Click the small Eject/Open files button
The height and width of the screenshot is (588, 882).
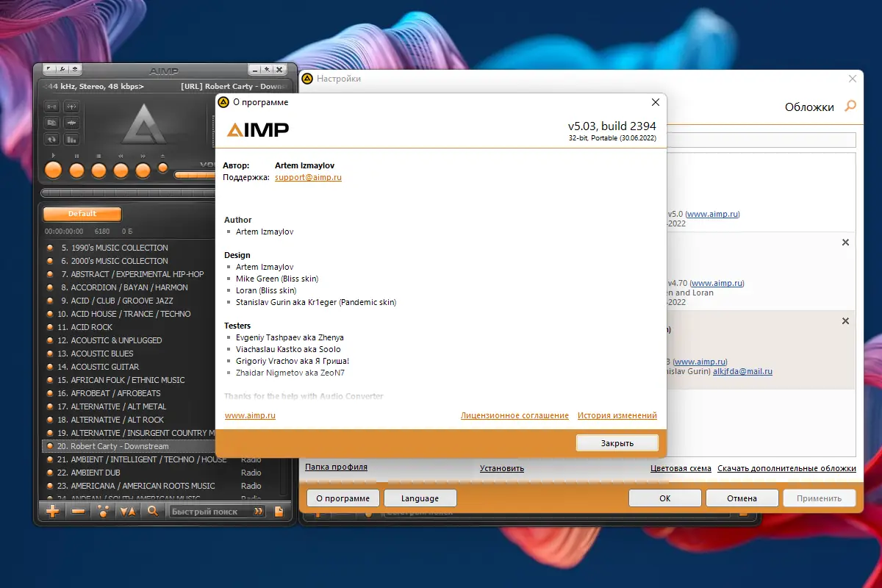162,168
